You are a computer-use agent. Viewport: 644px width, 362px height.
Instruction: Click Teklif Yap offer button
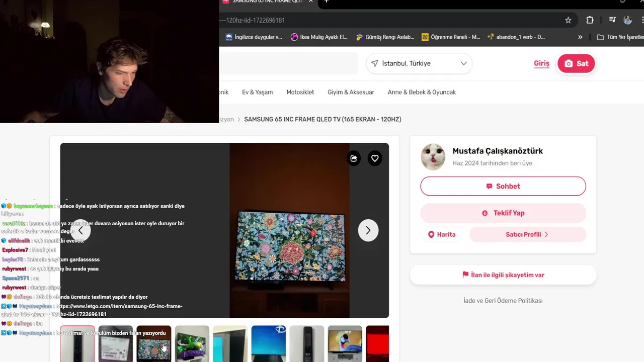pyautogui.click(x=503, y=213)
